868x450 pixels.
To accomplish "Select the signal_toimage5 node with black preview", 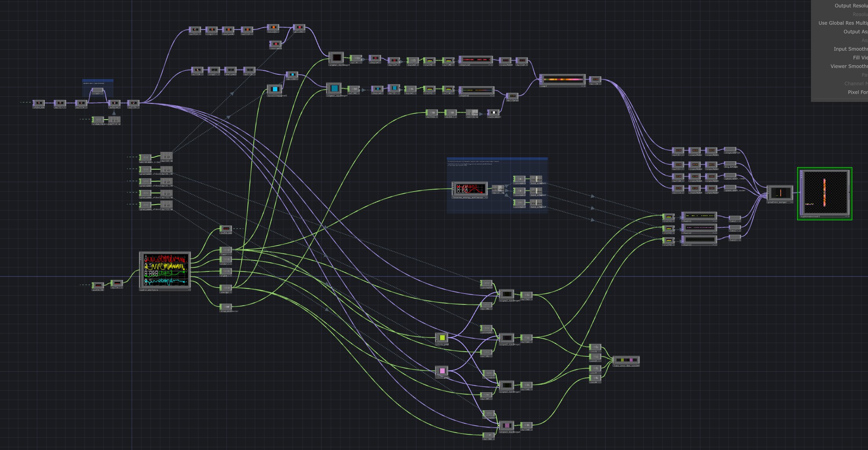I will click(336, 58).
